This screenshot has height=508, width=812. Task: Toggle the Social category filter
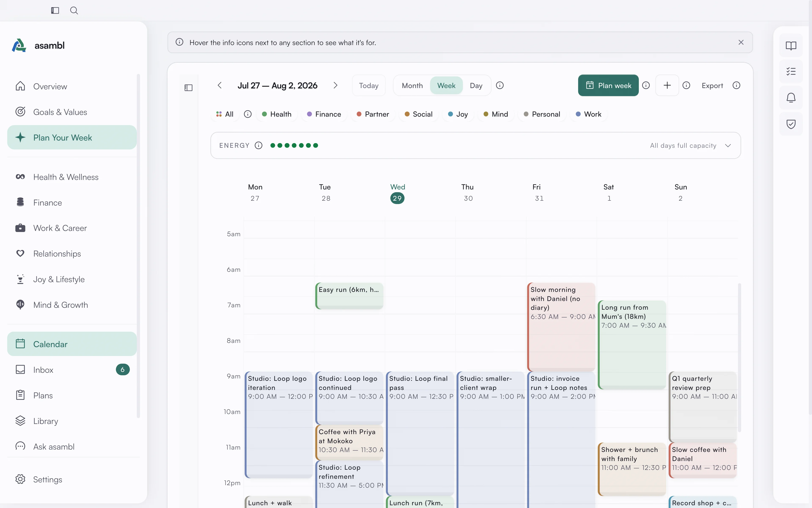tap(419, 114)
